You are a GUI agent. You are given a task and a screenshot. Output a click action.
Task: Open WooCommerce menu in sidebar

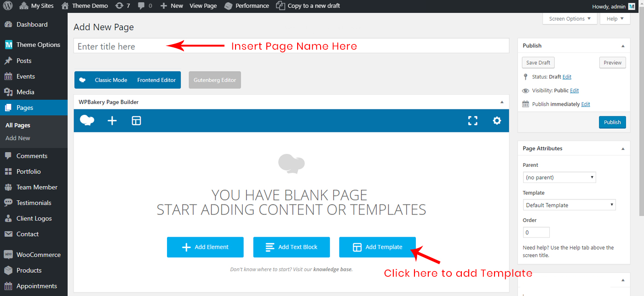[x=38, y=255]
